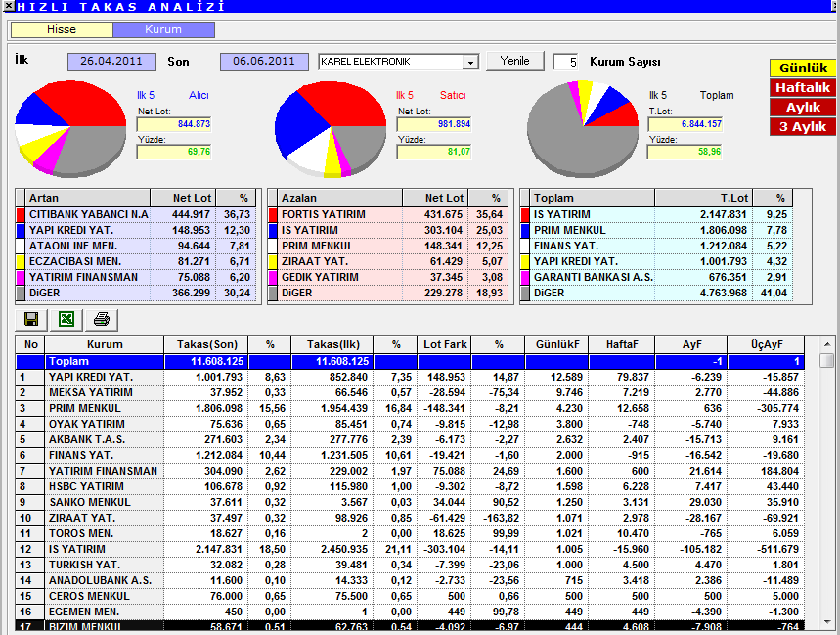Switch to the Kurum tab
The image size is (840, 635).
click(163, 29)
